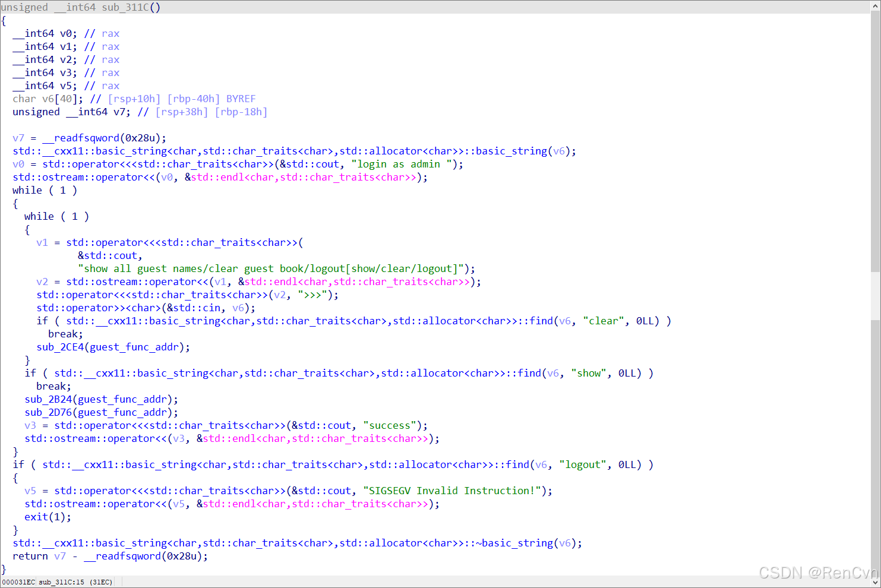
Task: Click the vertical scrollbar down arrow
Action: click(876, 583)
